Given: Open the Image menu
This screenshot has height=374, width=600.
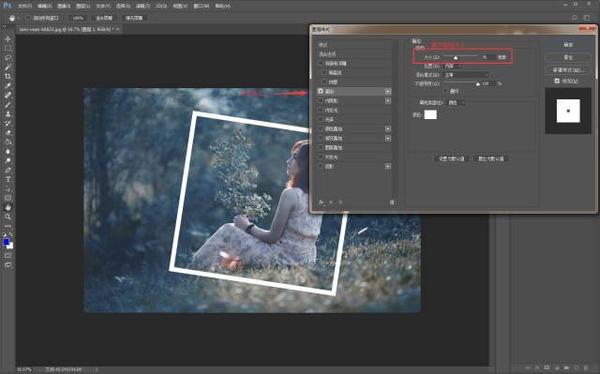Looking at the screenshot, I should pyautogui.click(x=64, y=6).
